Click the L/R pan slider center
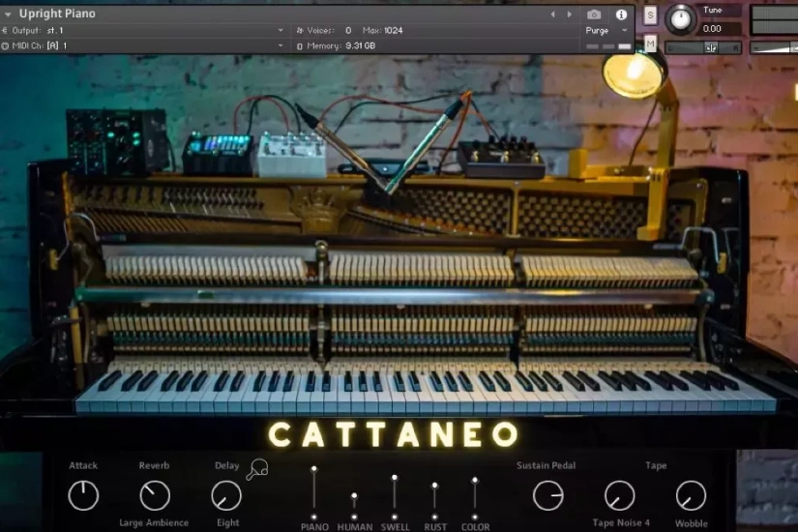Image resolution: width=798 pixels, height=532 pixels. pyautogui.click(x=711, y=47)
